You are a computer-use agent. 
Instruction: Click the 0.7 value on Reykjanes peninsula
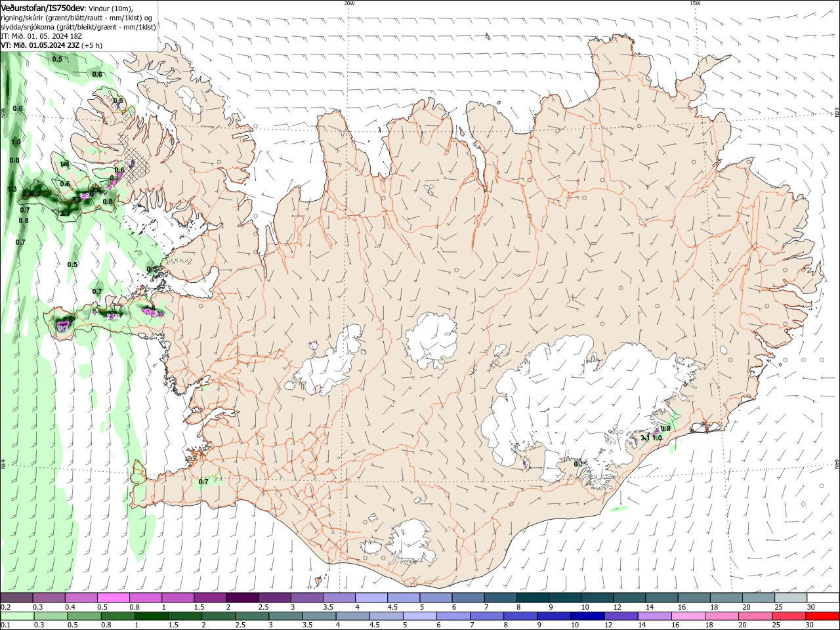pos(203,482)
